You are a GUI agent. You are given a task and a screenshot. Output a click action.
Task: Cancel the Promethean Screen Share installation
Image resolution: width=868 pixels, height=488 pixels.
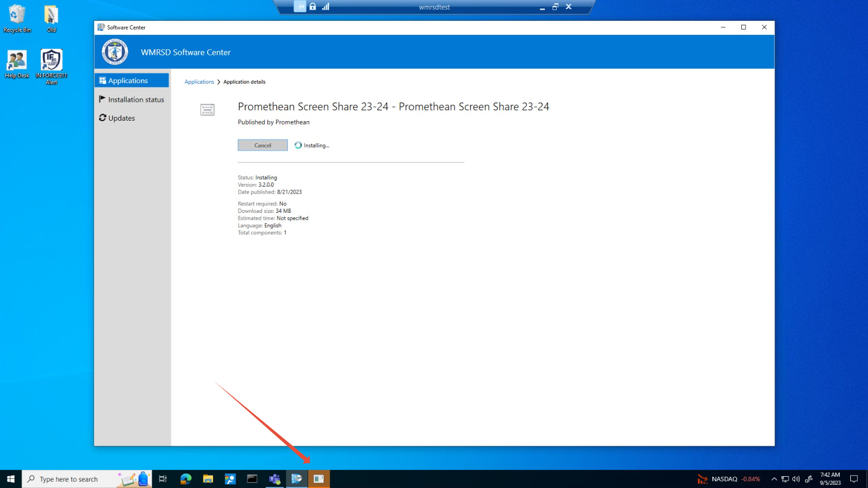(x=262, y=145)
